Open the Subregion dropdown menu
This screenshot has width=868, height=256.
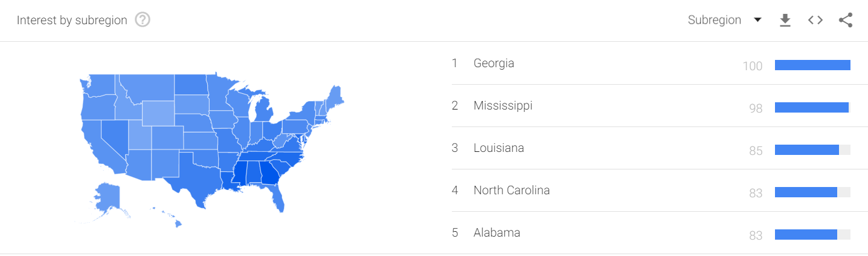tap(715, 20)
